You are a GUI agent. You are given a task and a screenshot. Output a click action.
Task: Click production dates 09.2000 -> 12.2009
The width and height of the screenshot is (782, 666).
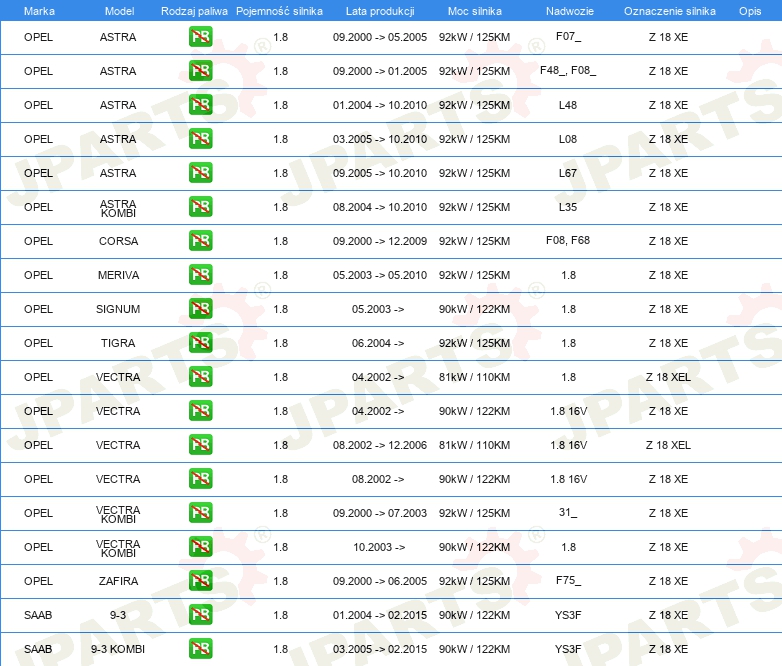point(380,241)
